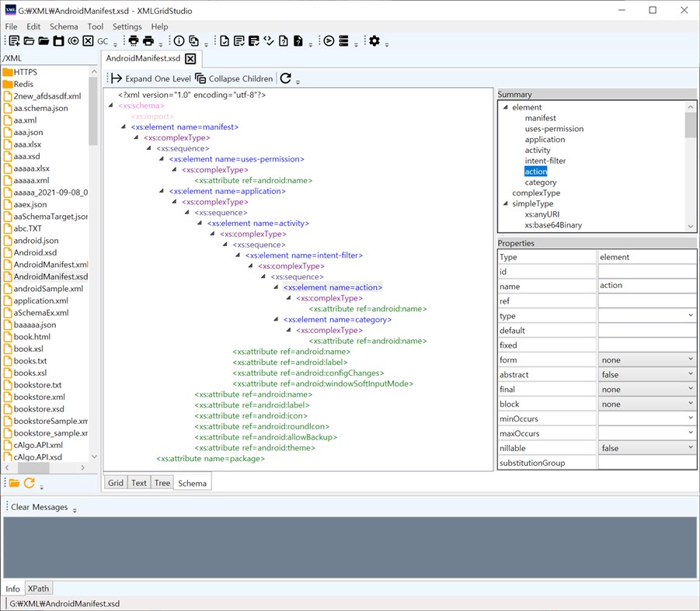Image resolution: width=700 pixels, height=611 pixels.
Task: Click Clear Messages button
Action: pyautogui.click(x=39, y=507)
